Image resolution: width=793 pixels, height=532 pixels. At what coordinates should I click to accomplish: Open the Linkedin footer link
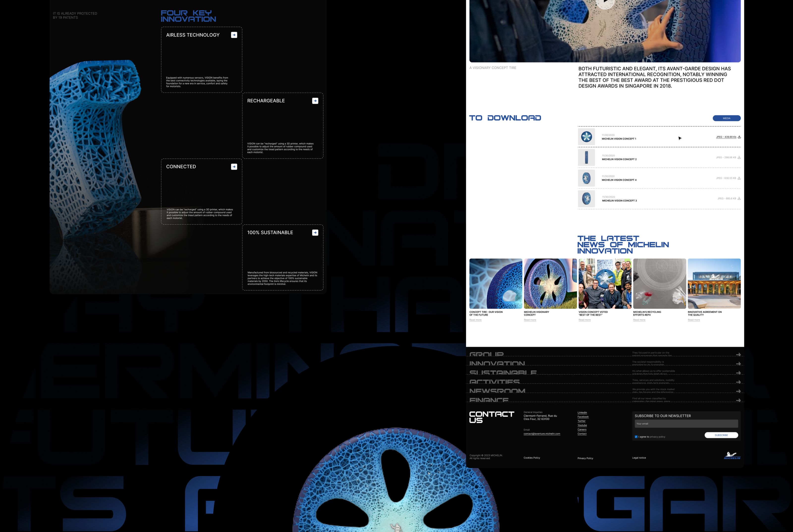coord(582,413)
